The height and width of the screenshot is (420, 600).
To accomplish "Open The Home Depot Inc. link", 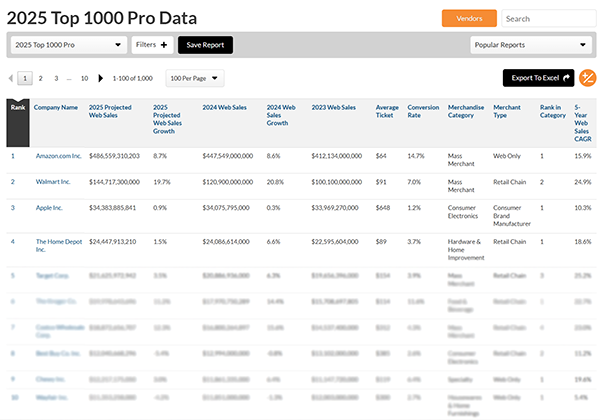I will pos(59,246).
